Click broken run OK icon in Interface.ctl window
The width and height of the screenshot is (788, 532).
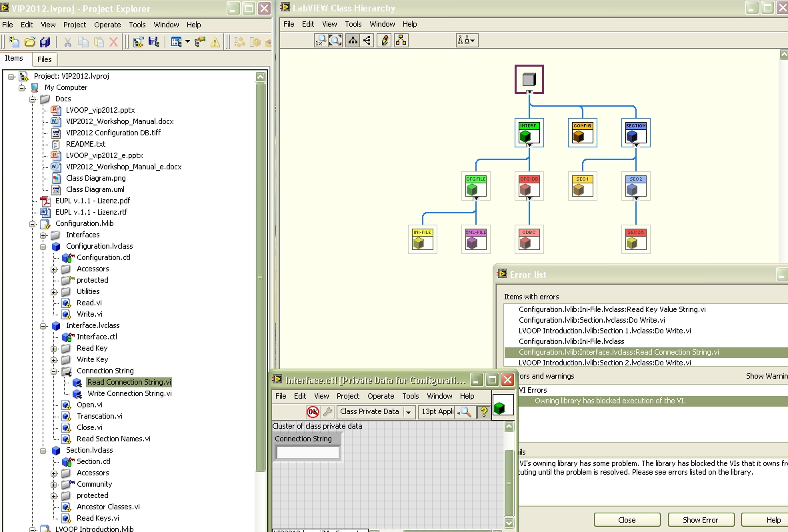(313, 412)
